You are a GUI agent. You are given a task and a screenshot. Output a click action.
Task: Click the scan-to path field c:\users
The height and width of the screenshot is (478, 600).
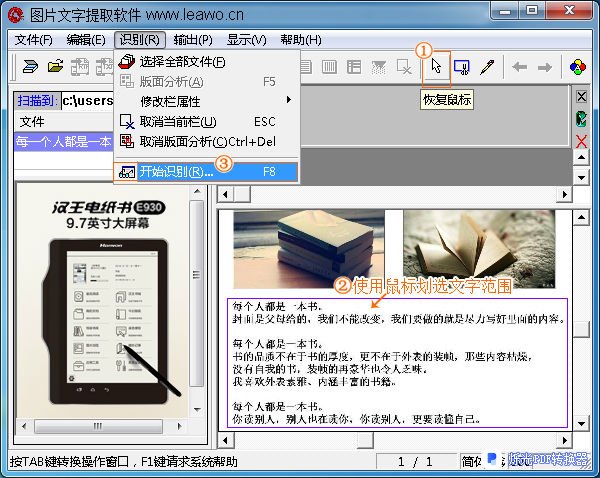pyautogui.click(x=88, y=101)
